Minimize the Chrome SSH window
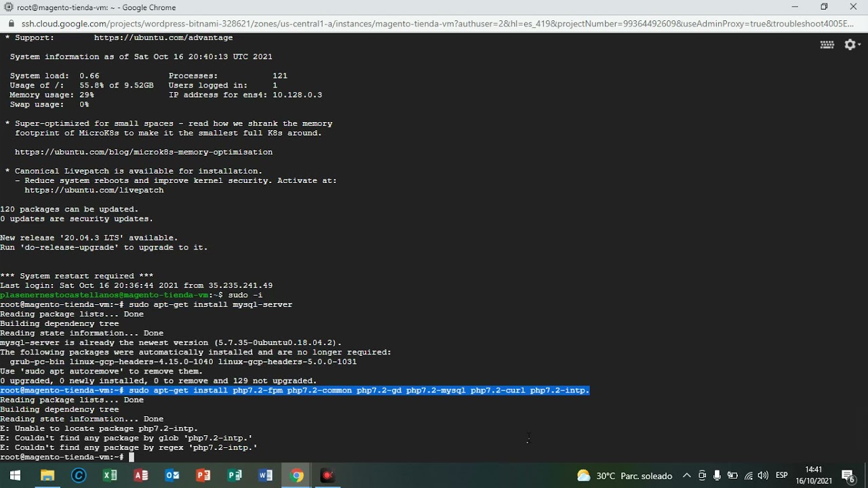The width and height of the screenshot is (868, 488). (x=795, y=7)
